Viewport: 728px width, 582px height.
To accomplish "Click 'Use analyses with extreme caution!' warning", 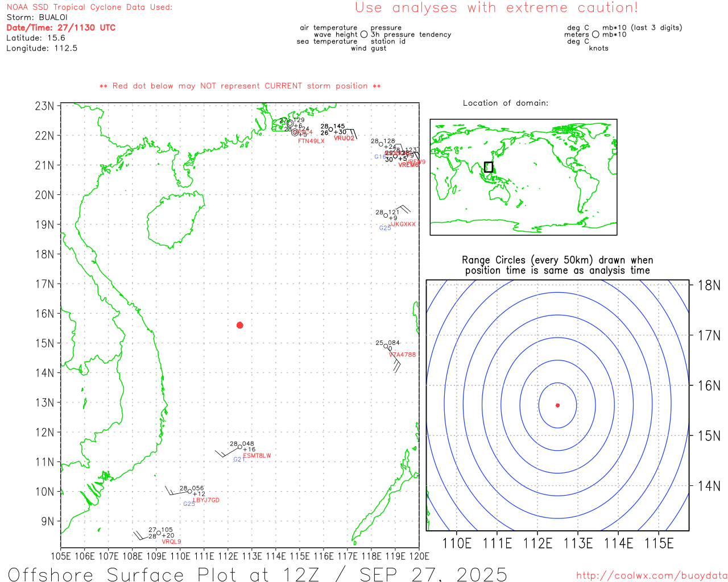I will 497,8.
